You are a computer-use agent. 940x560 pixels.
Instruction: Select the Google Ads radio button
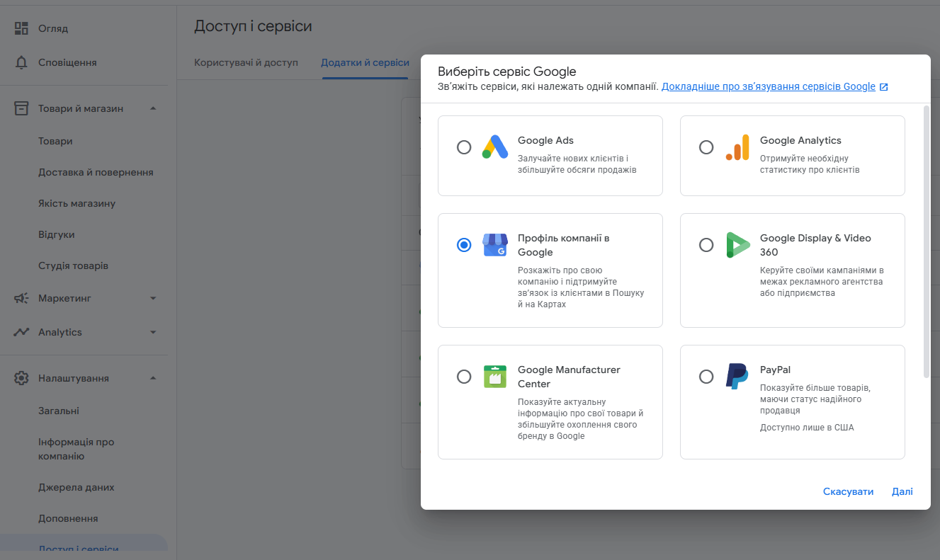[464, 147]
